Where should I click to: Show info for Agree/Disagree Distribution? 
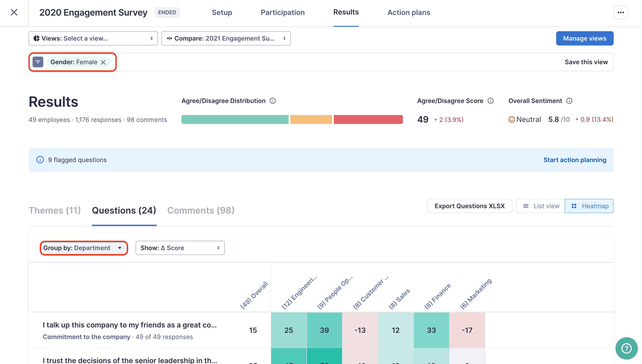point(272,101)
